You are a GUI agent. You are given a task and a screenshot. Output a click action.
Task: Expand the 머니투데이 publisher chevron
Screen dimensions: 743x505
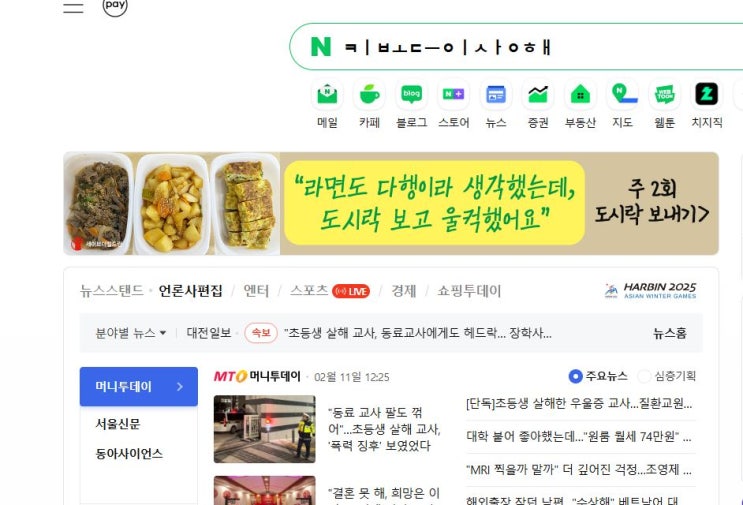click(180, 387)
